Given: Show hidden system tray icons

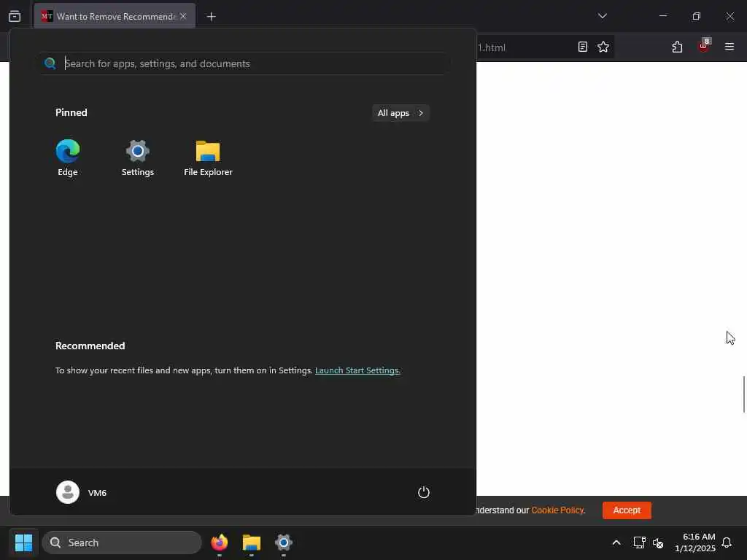Looking at the screenshot, I should [616, 542].
